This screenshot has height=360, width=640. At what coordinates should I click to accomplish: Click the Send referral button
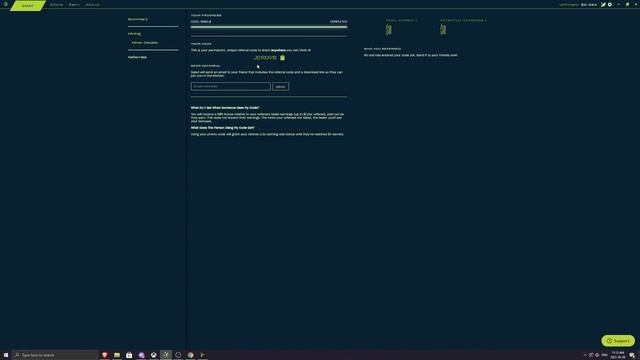coord(280,87)
